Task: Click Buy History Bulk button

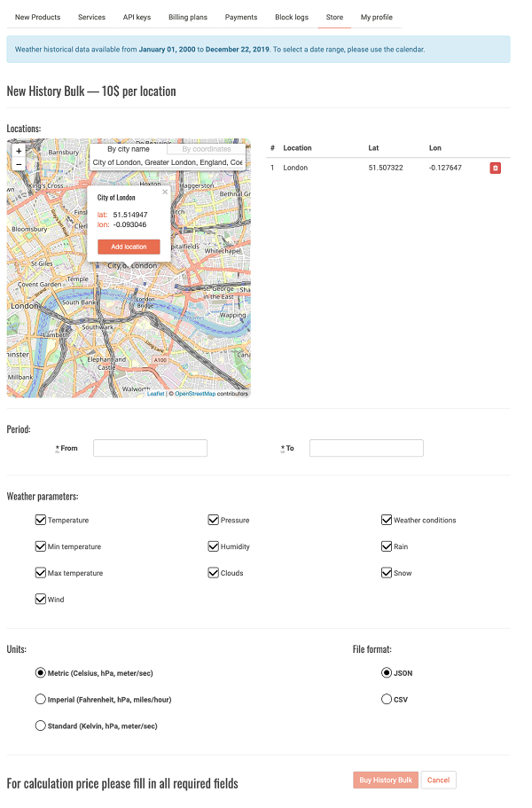Action: click(386, 781)
